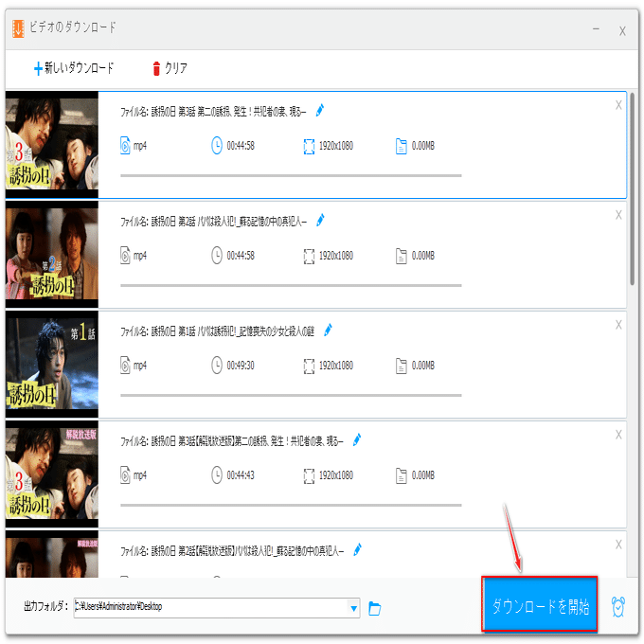Click mp4 format icon of 第3話【解説放送版】 item
The width and height of the screenshot is (644, 644).
point(125,474)
